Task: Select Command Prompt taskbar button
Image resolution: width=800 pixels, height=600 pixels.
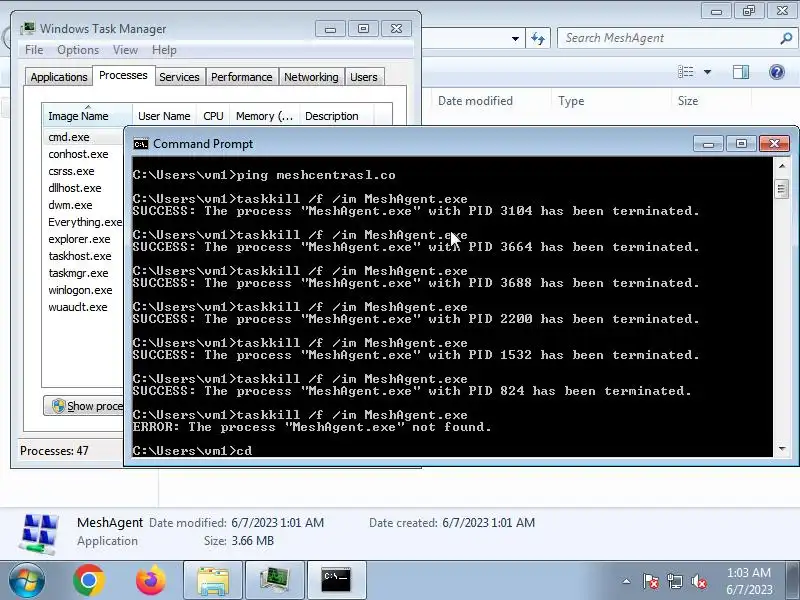Action: (337, 580)
